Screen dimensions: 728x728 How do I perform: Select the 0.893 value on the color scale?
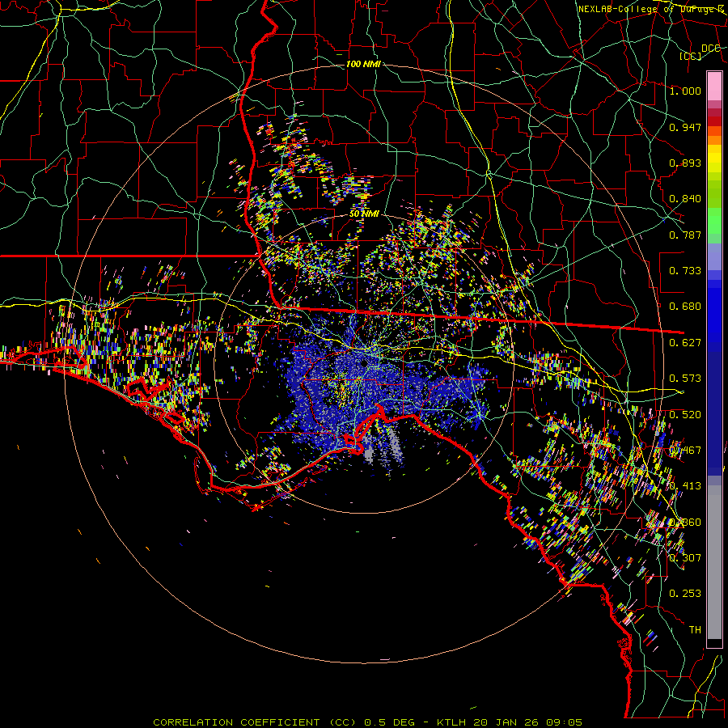tap(685, 163)
